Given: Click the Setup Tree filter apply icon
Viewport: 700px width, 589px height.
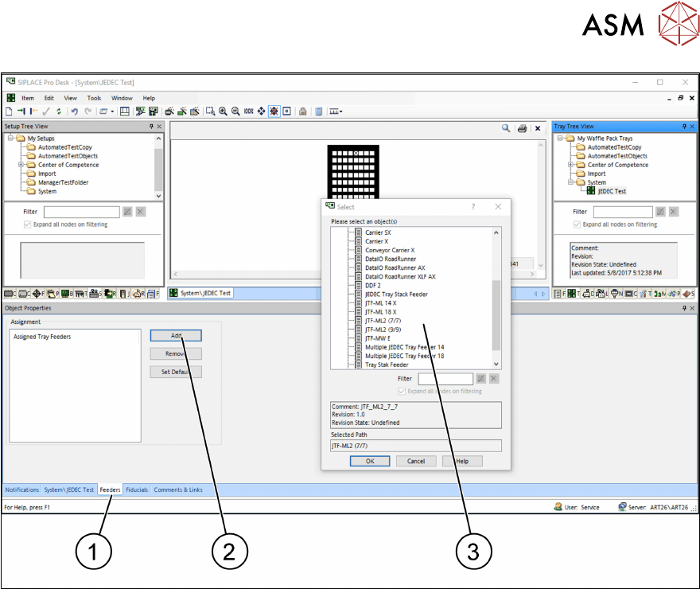Looking at the screenshot, I should 128,212.
